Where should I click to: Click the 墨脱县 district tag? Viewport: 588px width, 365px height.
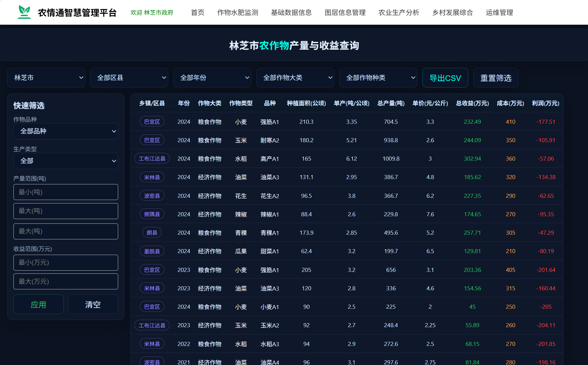(152, 251)
